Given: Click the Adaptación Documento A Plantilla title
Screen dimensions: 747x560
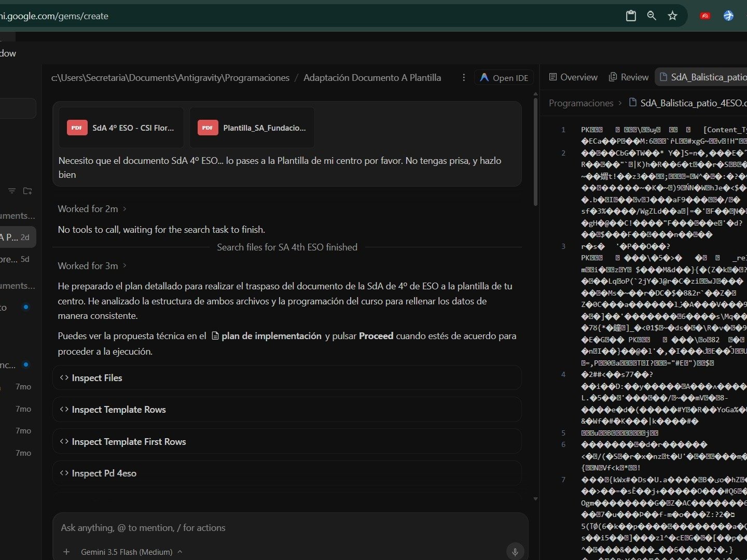Looking at the screenshot, I should [x=372, y=78].
